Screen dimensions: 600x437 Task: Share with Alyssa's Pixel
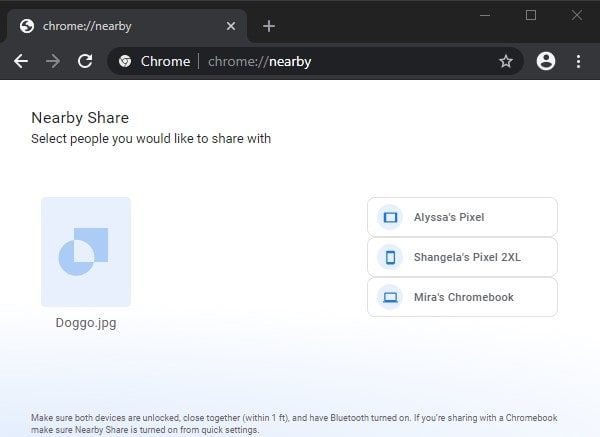tap(462, 217)
